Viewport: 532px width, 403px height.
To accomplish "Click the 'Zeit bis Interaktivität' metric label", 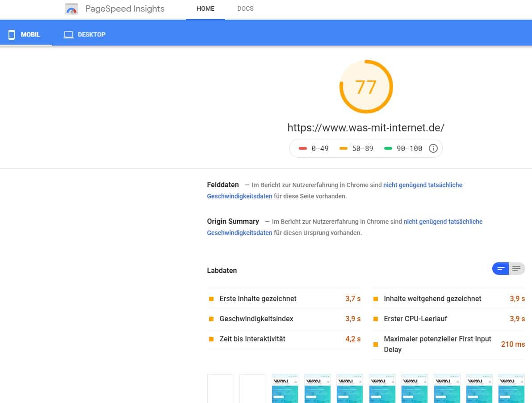I will (252, 339).
